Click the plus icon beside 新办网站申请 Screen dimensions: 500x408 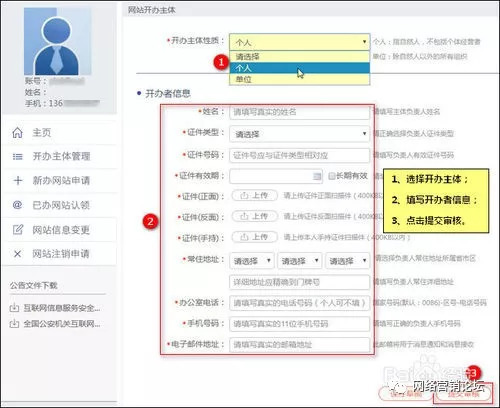pyautogui.click(x=18, y=181)
